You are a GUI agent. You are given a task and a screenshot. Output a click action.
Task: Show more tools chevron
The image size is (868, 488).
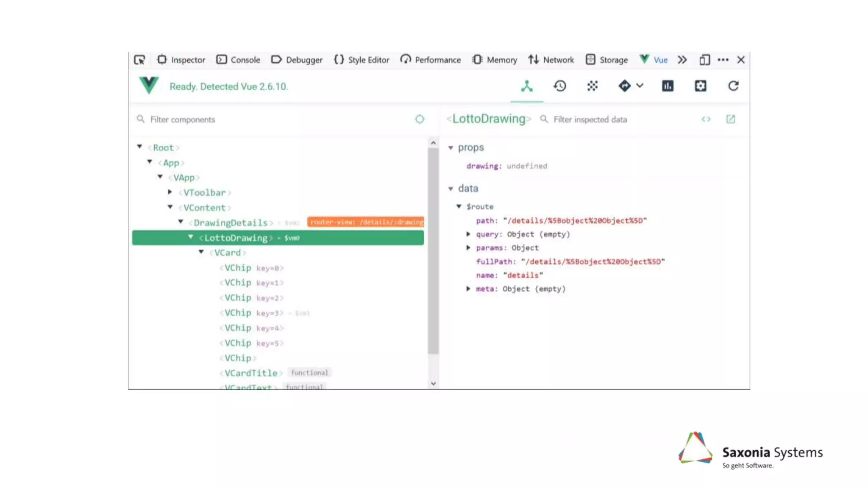682,60
